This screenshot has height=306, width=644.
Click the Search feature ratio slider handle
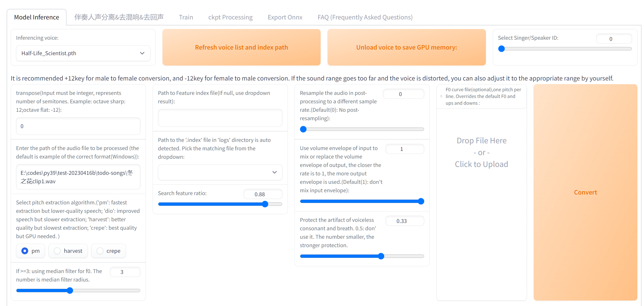(x=265, y=204)
